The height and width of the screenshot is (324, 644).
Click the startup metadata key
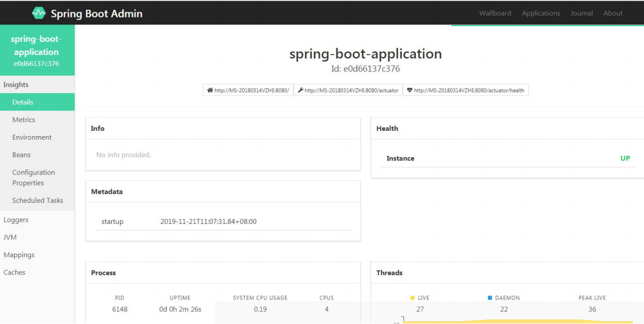112,222
